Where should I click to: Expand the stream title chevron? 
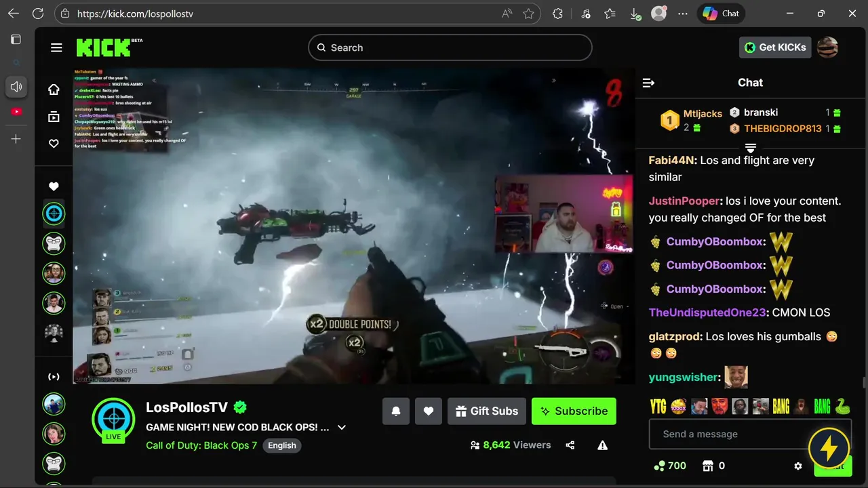pos(342,428)
